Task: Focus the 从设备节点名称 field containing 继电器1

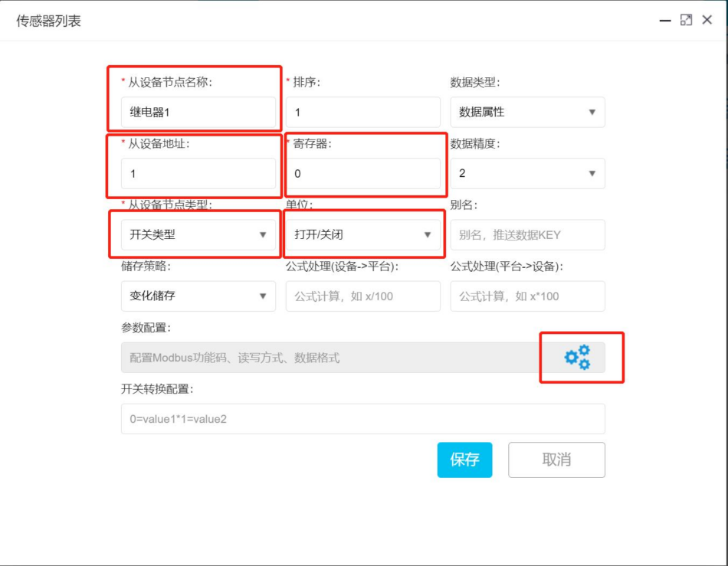Action: pyautogui.click(x=198, y=112)
